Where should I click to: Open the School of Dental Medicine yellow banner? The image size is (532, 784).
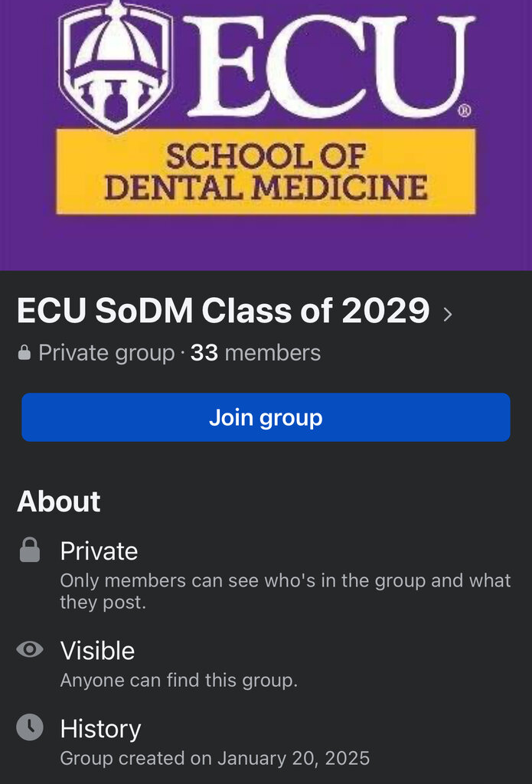click(266, 171)
